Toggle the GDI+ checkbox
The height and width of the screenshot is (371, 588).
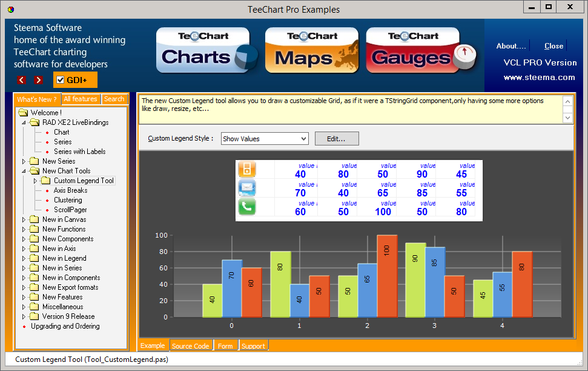(x=61, y=80)
